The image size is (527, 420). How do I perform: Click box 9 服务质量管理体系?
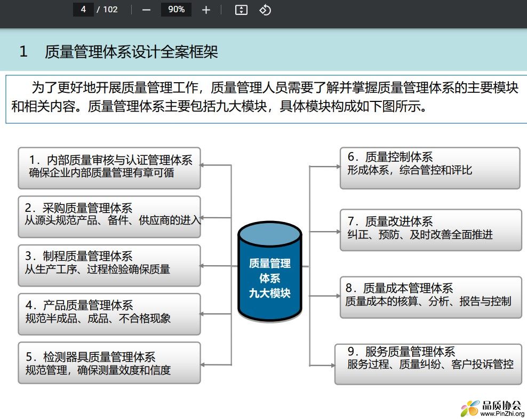(x=428, y=364)
